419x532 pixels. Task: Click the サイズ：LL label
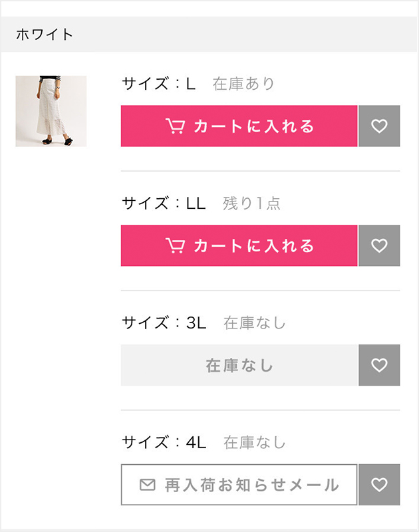(164, 203)
